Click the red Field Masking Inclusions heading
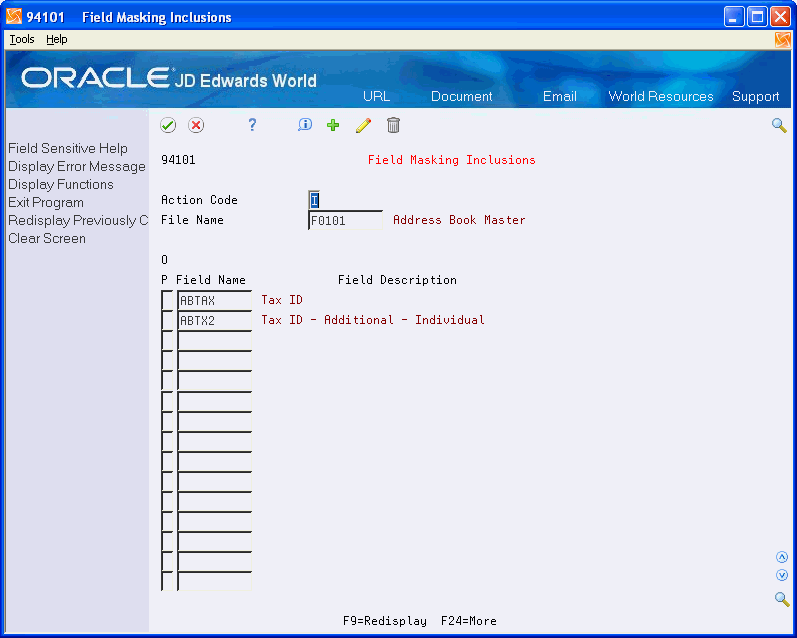The width and height of the screenshot is (797, 638). (x=451, y=160)
